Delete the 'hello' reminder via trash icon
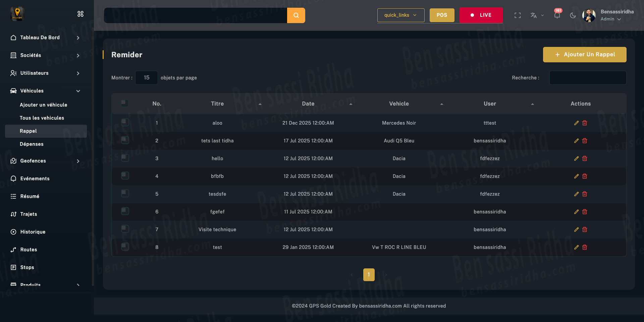644x322 pixels. pos(585,158)
